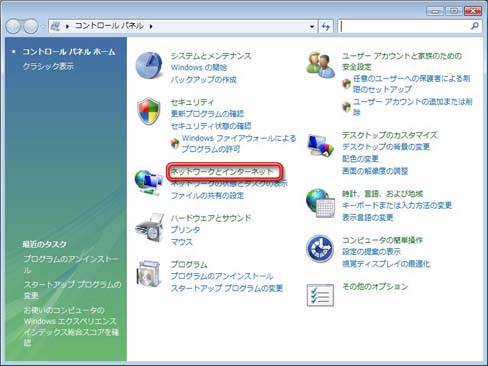
Task: Expand the address bar history dropdown arrow
Action: point(312,26)
